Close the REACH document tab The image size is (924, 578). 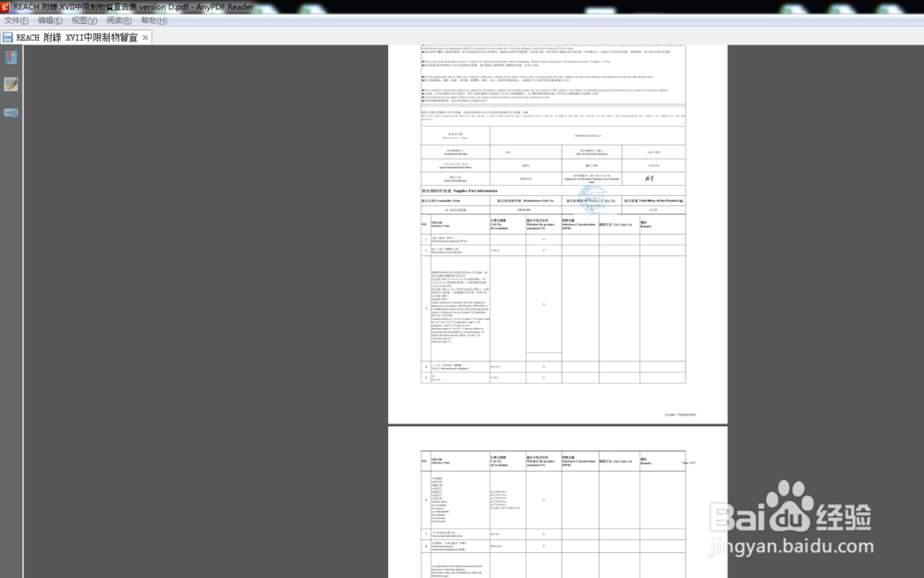pos(145,37)
